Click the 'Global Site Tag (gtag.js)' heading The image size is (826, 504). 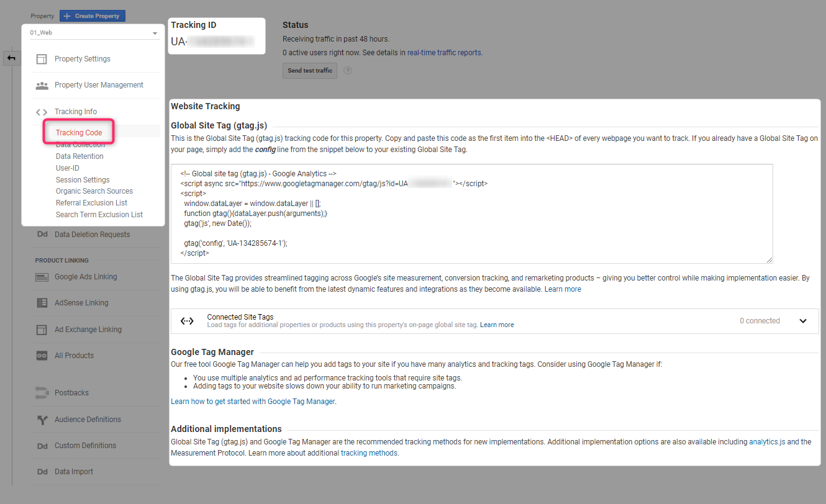pyautogui.click(x=219, y=125)
